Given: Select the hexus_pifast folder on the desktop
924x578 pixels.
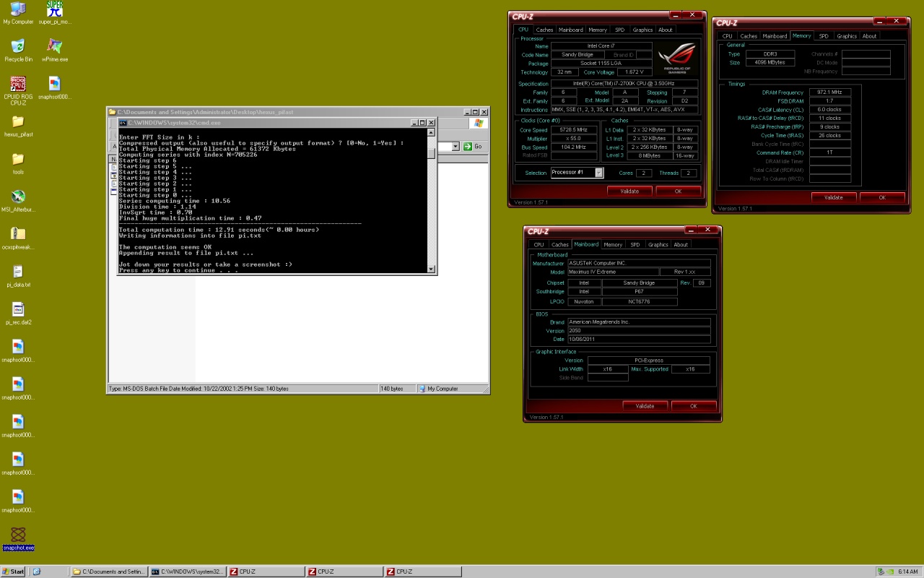Looking at the screenshot, I should pyautogui.click(x=18, y=121).
